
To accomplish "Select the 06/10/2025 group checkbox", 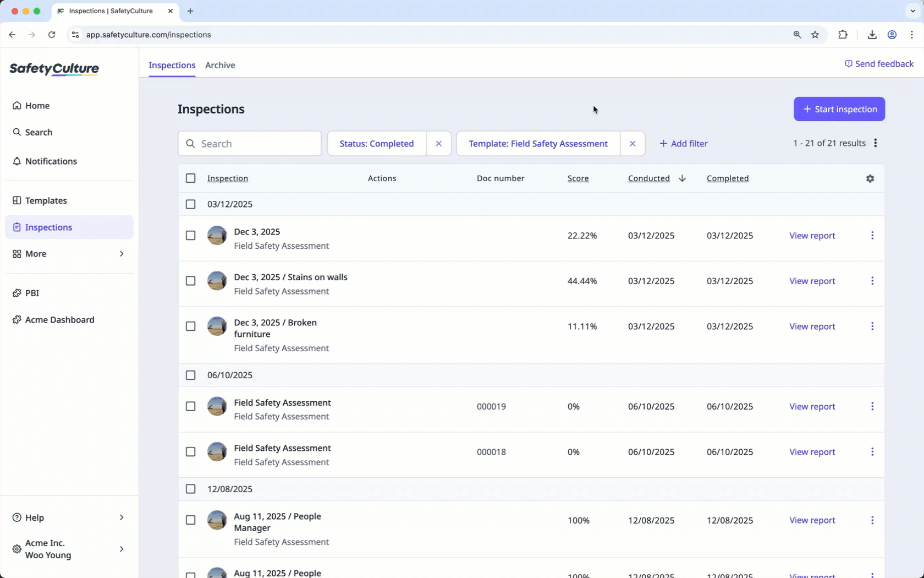I will pyautogui.click(x=190, y=375).
